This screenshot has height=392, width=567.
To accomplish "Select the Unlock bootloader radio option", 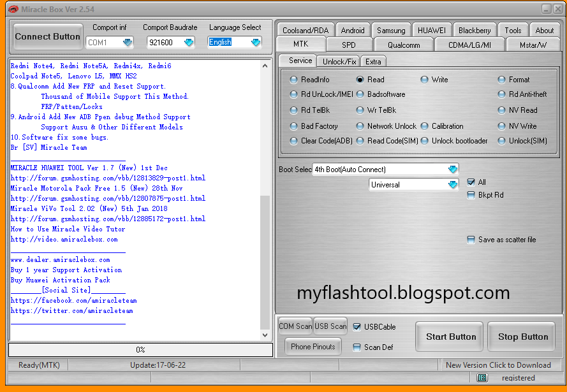I will (x=454, y=141).
